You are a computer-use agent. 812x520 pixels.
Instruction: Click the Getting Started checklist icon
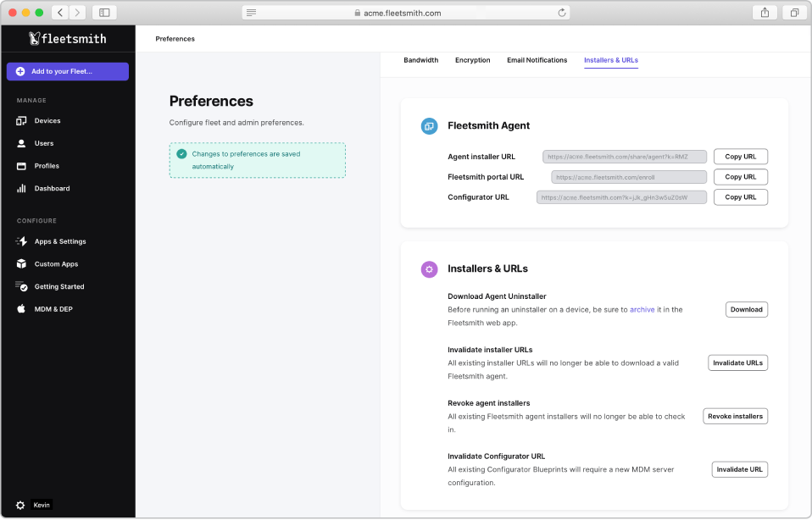[x=21, y=286]
